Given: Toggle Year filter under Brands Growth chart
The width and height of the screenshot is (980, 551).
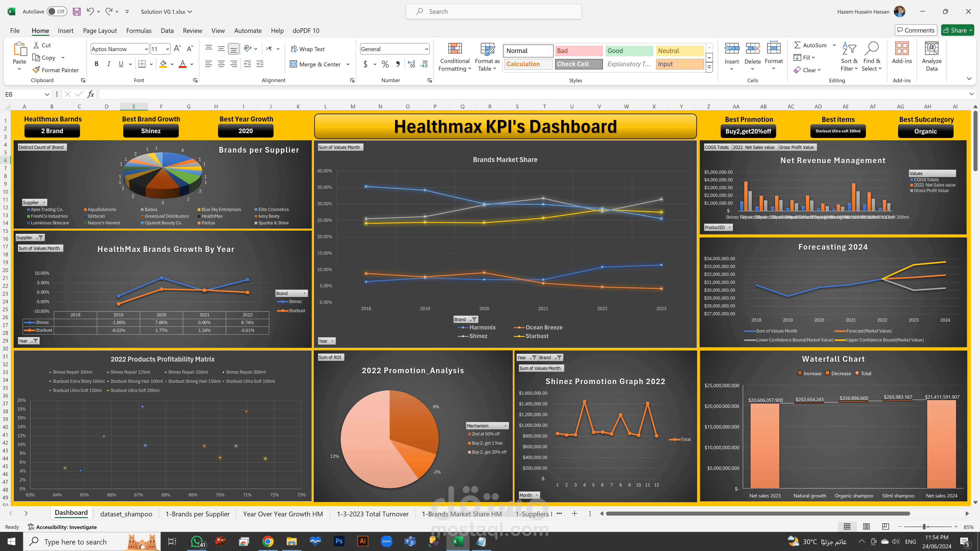Looking at the screenshot, I should [x=29, y=341].
